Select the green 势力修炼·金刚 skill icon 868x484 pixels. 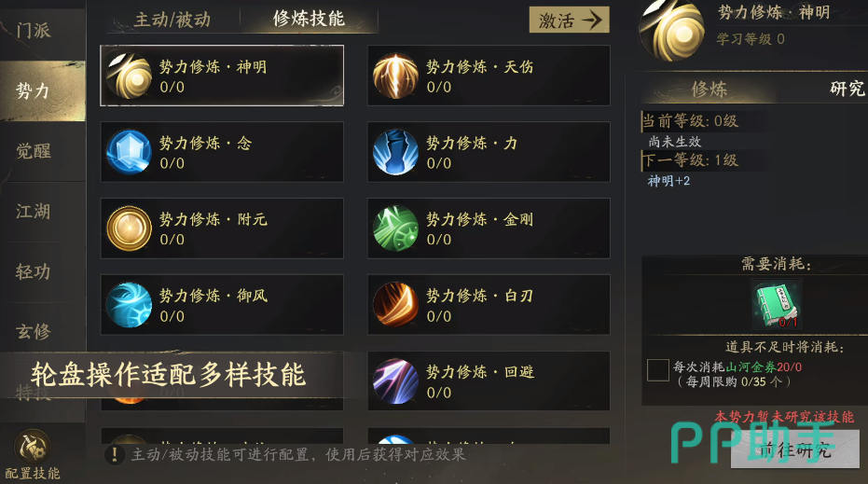point(395,228)
